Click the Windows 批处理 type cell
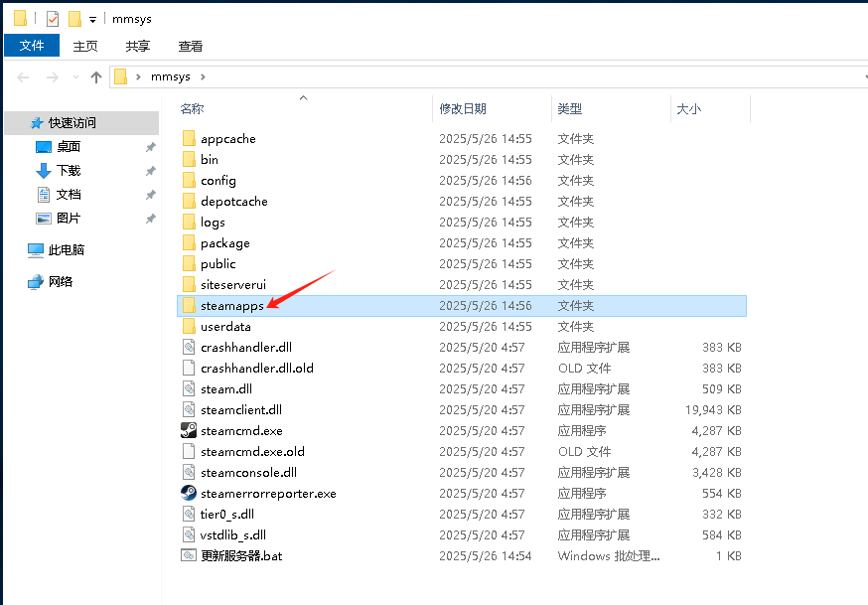Viewport: 868px width, 605px height. click(609, 555)
